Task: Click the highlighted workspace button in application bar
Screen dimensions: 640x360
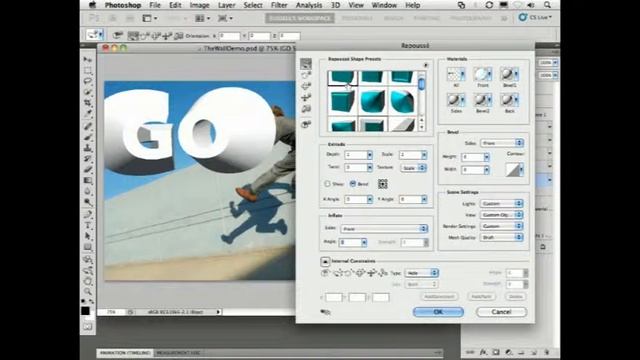Action: (300, 18)
